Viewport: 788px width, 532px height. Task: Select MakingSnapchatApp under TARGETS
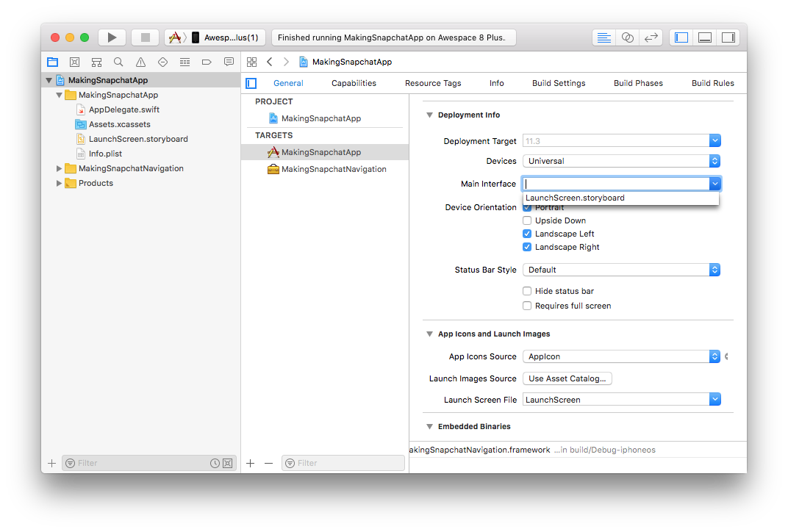pos(321,152)
